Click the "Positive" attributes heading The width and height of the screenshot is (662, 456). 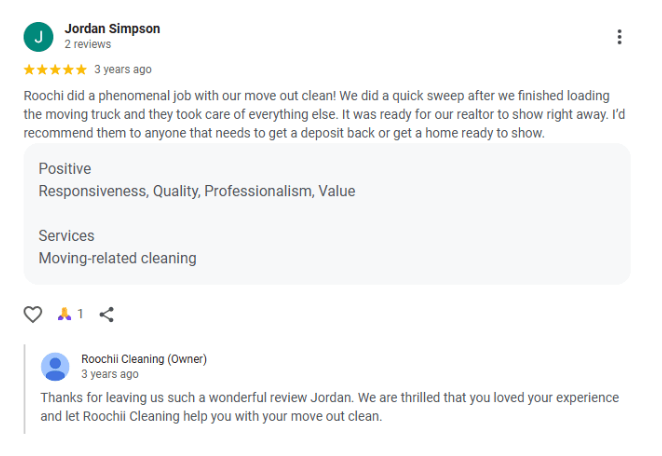click(65, 169)
